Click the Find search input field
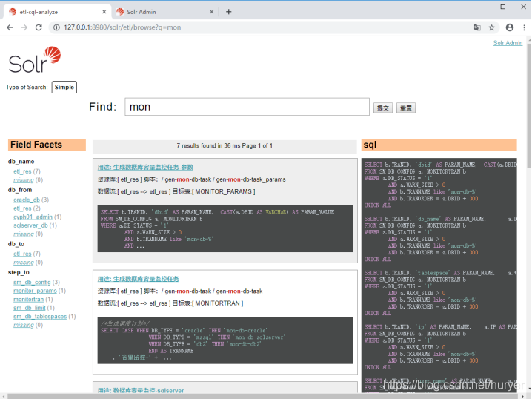 [247, 107]
